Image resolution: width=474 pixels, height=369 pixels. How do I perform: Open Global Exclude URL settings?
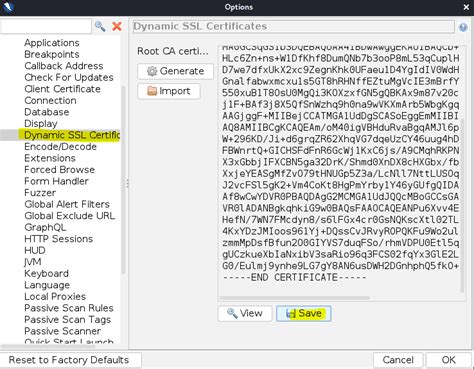(69, 216)
